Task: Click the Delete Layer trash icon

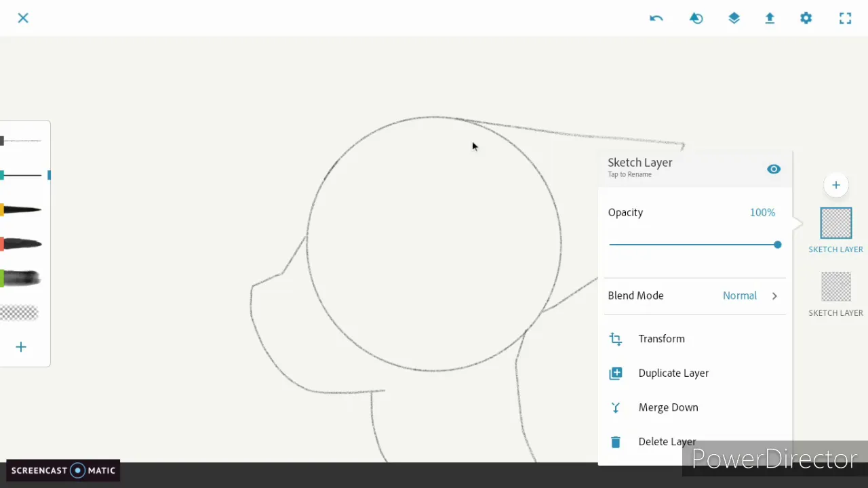Action: 616,442
